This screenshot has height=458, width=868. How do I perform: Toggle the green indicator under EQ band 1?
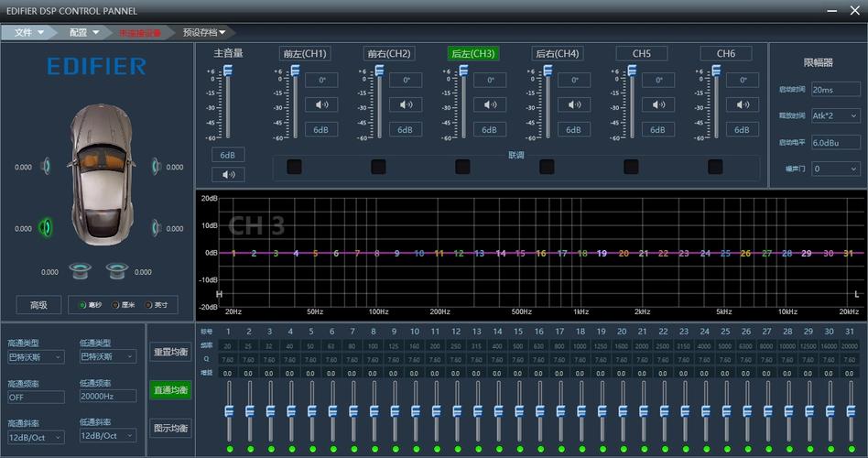tap(230, 449)
